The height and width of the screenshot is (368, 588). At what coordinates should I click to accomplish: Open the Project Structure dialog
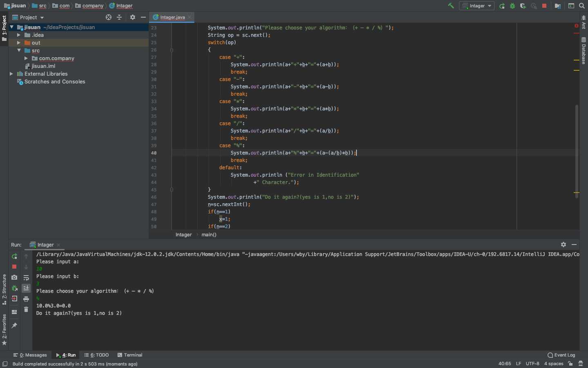(x=558, y=6)
